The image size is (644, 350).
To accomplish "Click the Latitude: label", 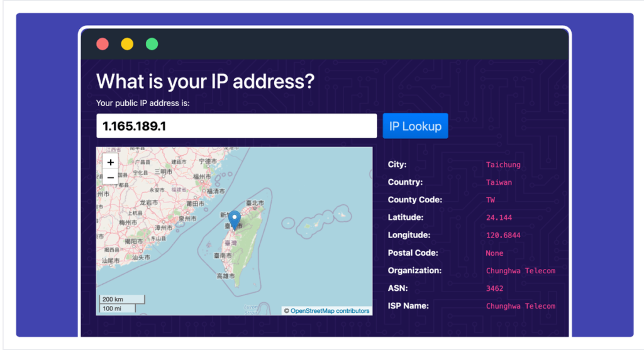I will click(x=406, y=217).
